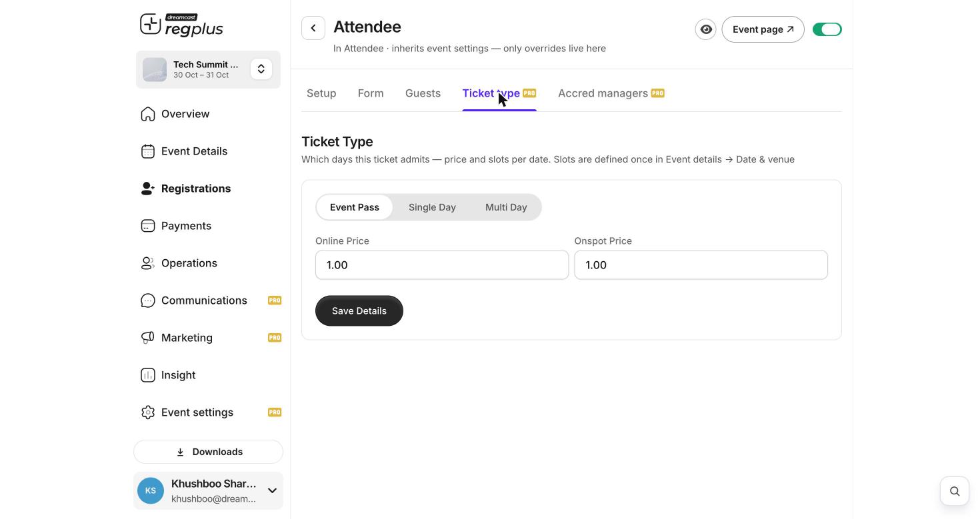Select the Single Day ticket option
Screen dimensions: 980x519
tap(432, 207)
